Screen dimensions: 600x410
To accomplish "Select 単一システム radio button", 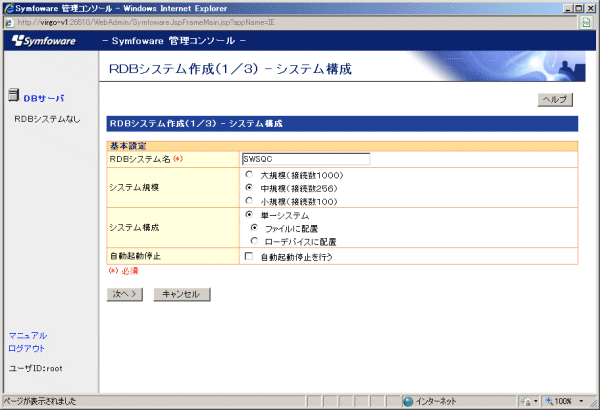I will pos(249,214).
